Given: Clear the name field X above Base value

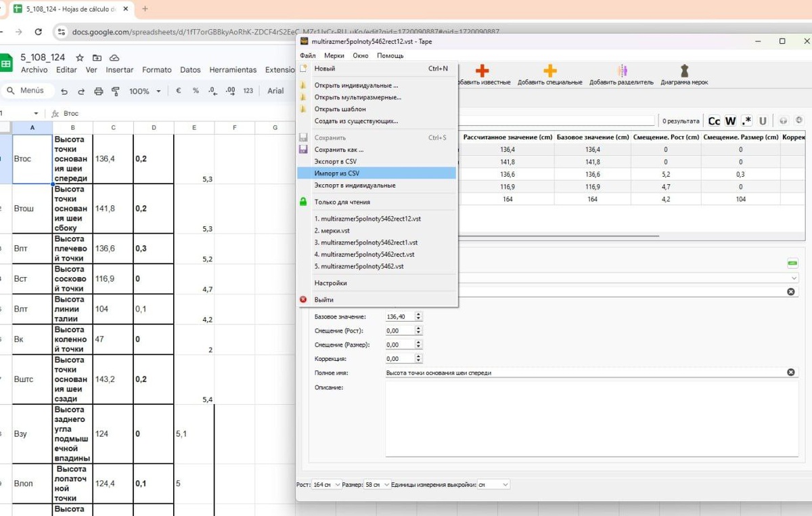Looking at the screenshot, I should coord(790,291).
